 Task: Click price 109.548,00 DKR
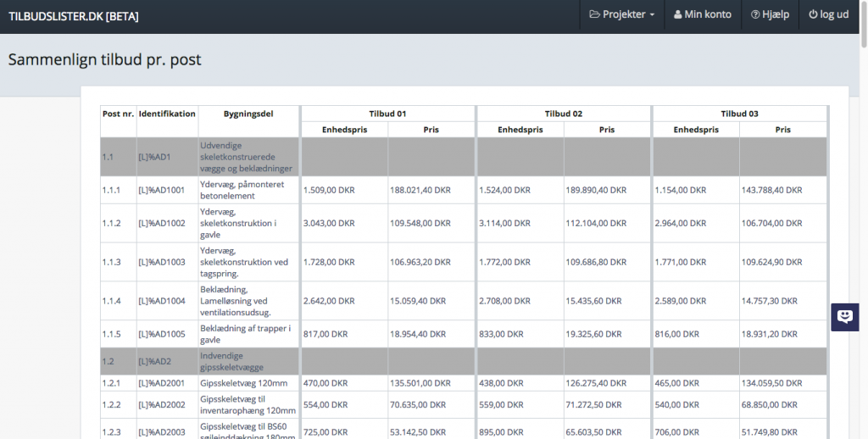click(420, 223)
